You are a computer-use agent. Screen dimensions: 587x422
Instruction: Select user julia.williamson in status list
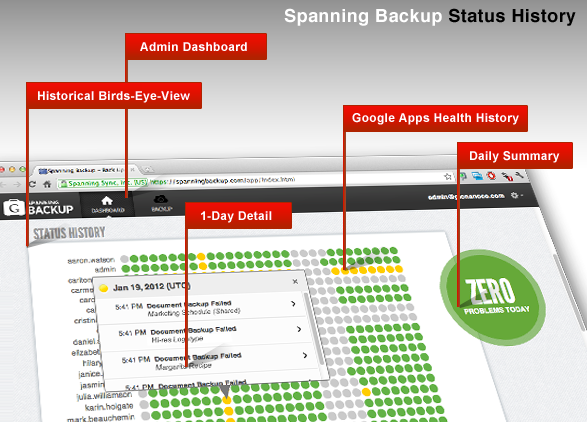click(104, 396)
